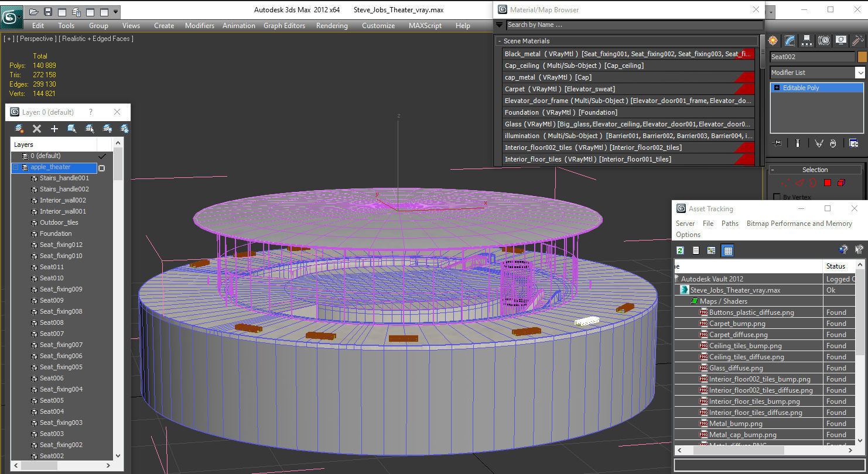
Task: Open the Motion command panel tab
Action: tap(824, 40)
